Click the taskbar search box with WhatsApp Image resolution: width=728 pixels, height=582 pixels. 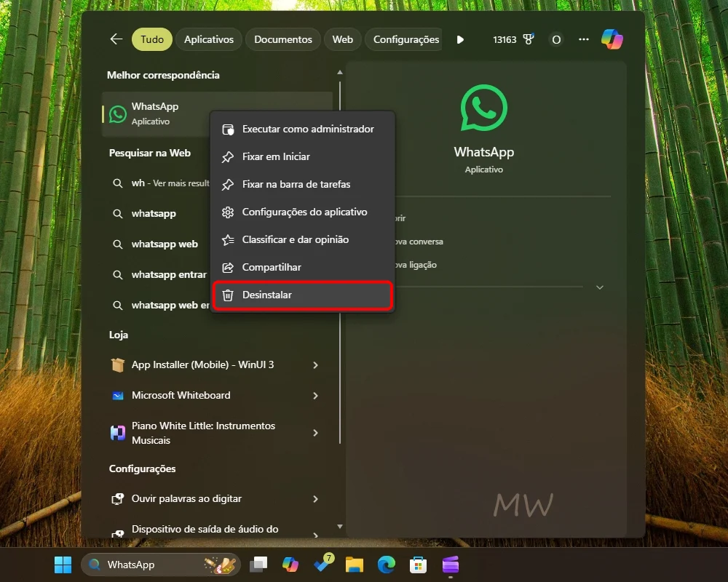[x=161, y=565]
